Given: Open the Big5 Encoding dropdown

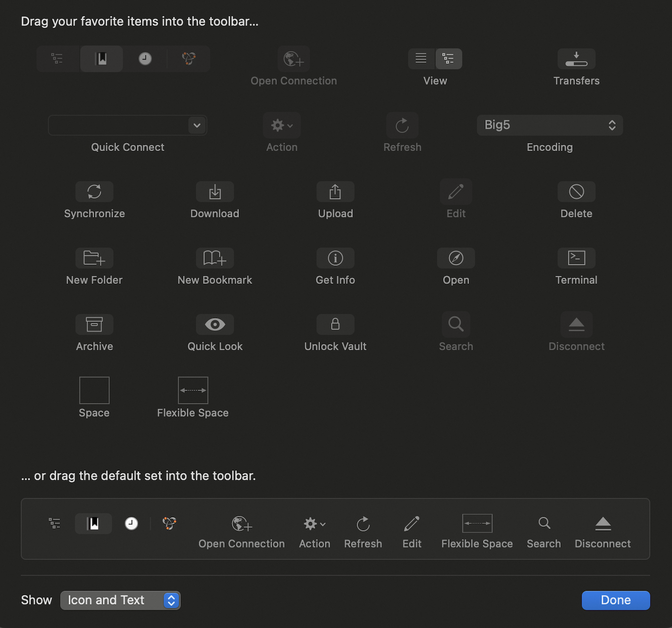Looking at the screenshot, I should coord(549,125).
